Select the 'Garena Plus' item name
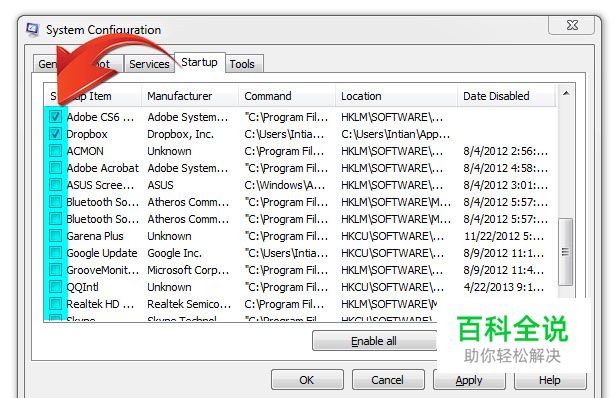 point(95,236)
